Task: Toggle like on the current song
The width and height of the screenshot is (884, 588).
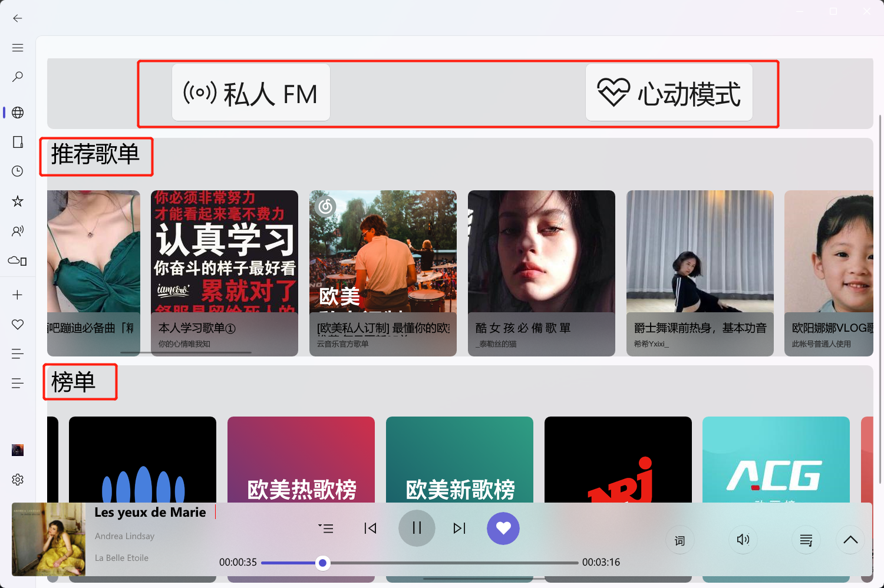Action: pyautogui.click(x=503, y=528)
